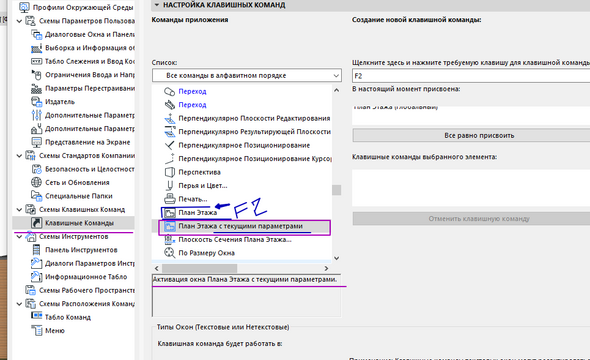Click the command list vertical scrollbar thumb
Screen dimensions: 590x360
tap(336, 190)
